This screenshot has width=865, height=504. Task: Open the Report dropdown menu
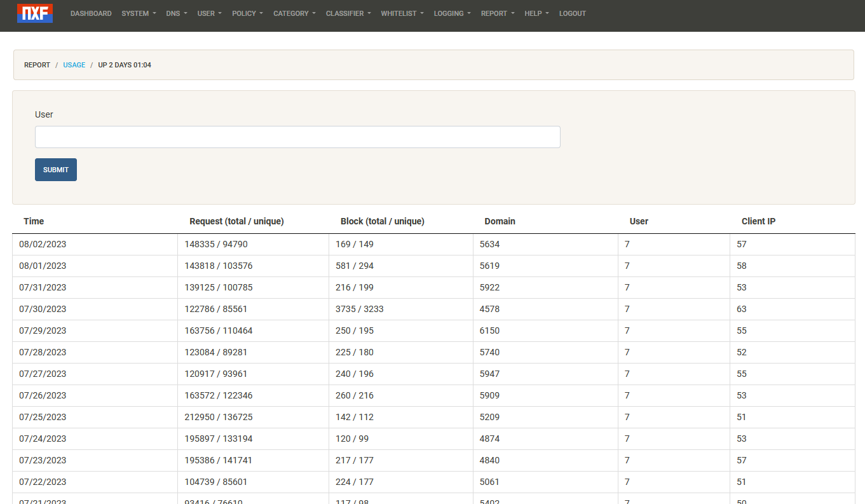[498, 13]
